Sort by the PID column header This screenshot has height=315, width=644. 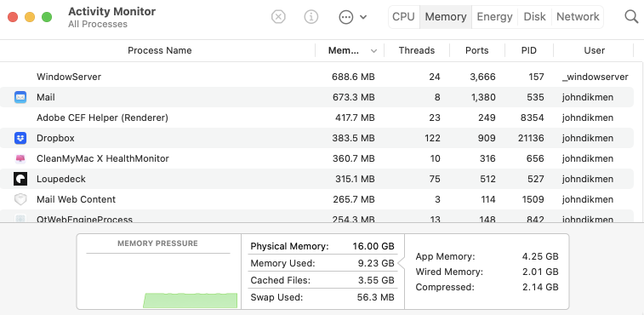click(x=529, y=50)
